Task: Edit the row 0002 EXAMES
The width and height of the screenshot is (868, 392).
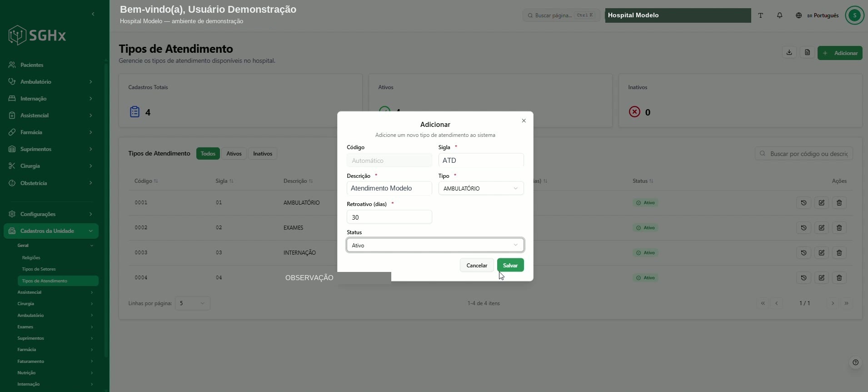Action: coord(822,228)
